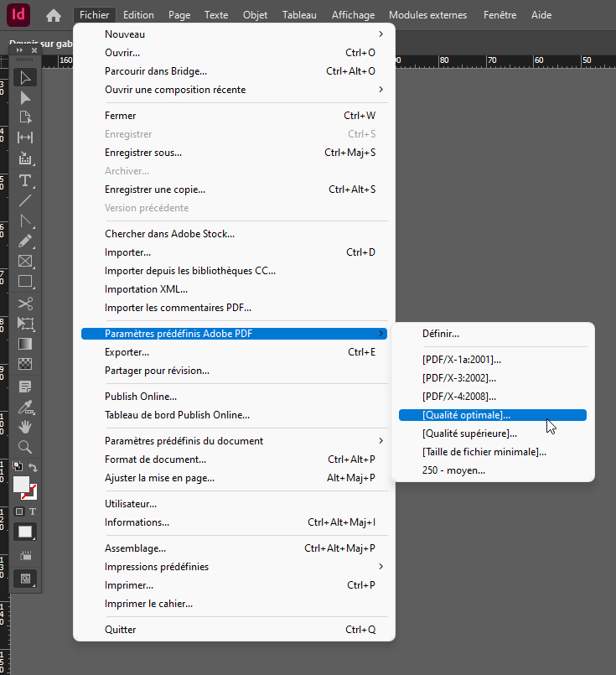Close the tools panel with X
Screen dimensions: 616x675
click(34, 50)
